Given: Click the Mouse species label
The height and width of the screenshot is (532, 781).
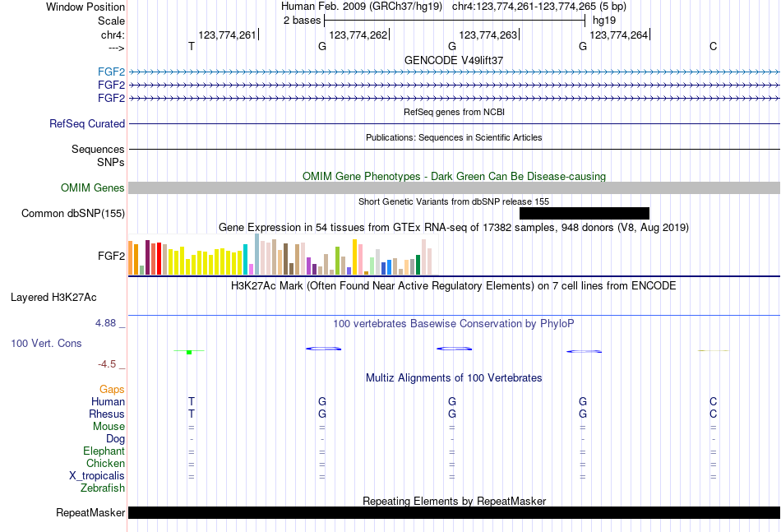Looking at the screenshot, I should click(109, 427).
